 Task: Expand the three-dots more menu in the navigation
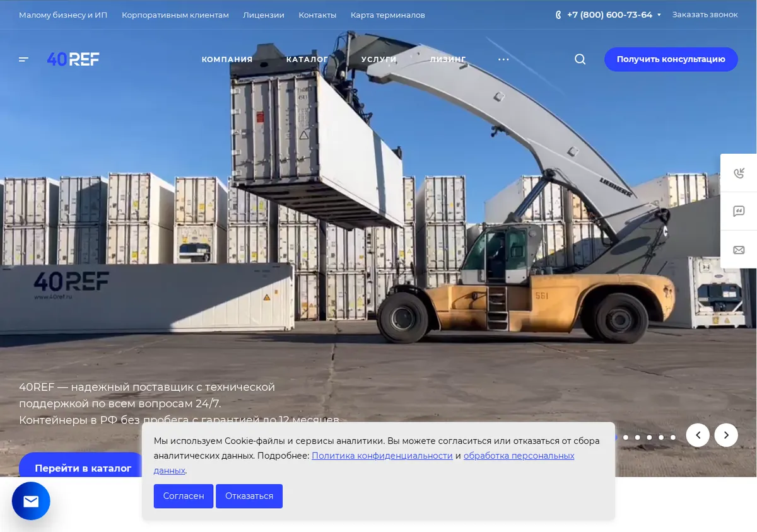tap(503, 59)
